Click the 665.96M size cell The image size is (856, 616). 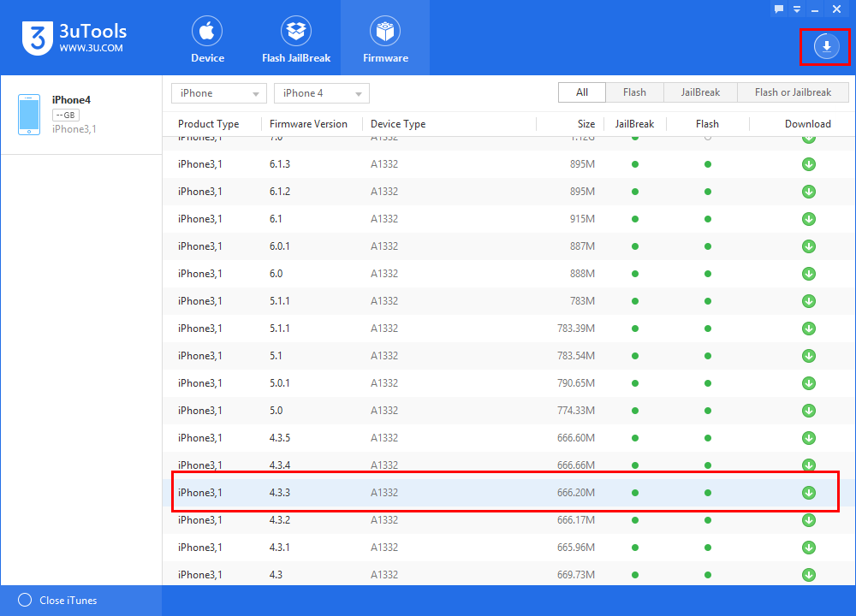coord(576,548)
